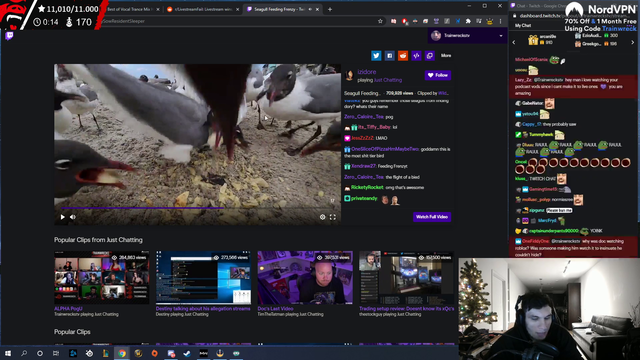
Task: Open the Chrome three-dot menu
Action: [x=500, y=21]
